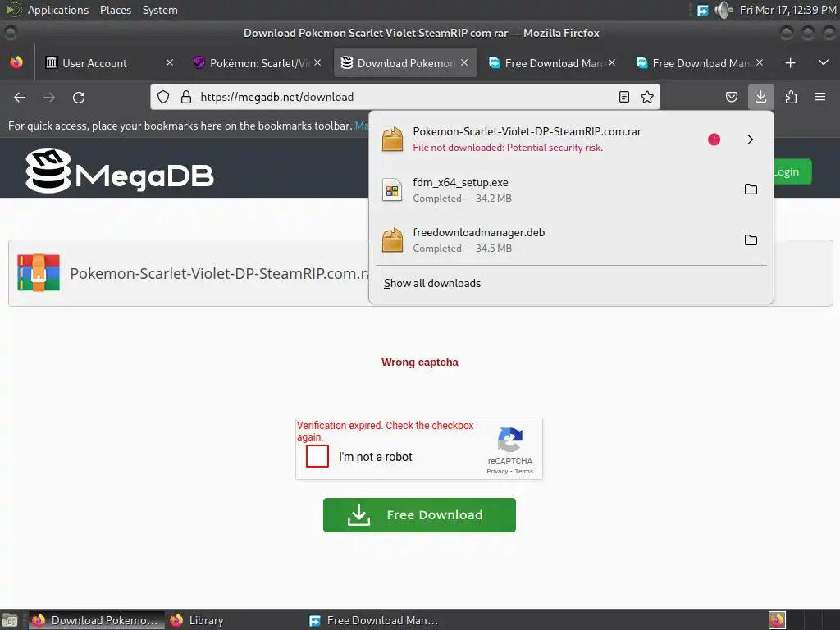Click the Login button
Screen dimensions: 840x630
[x=792, y=172]
